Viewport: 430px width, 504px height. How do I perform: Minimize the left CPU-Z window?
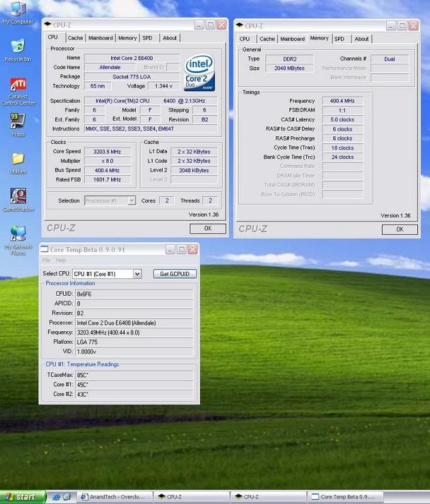pos(200,25)
